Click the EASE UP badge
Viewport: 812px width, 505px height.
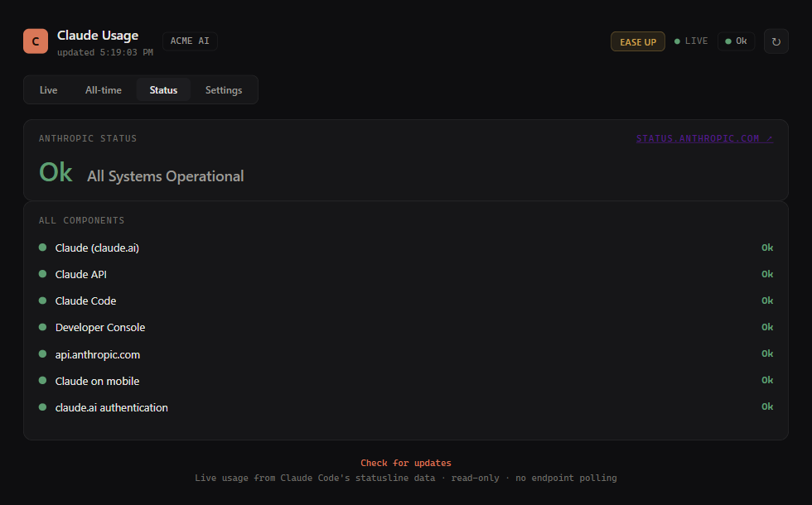(637, 42)
